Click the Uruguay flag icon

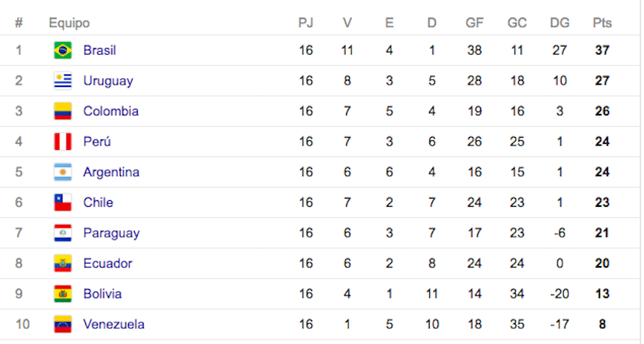[63, 81]
